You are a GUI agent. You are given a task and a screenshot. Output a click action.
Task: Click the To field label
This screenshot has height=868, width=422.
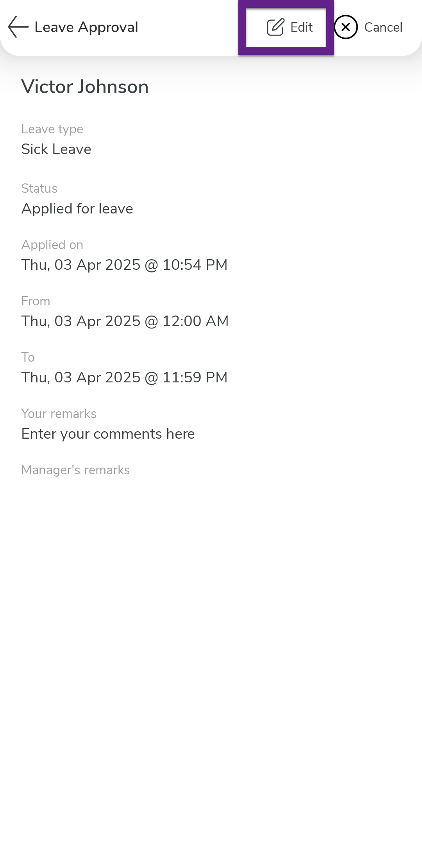coord(28,357)
